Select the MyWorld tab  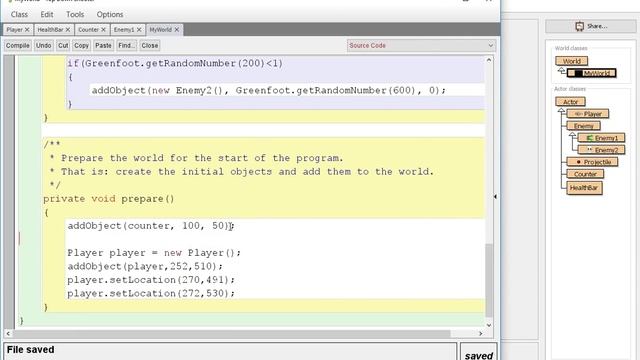pyautogui.click(x=160, y=30)
